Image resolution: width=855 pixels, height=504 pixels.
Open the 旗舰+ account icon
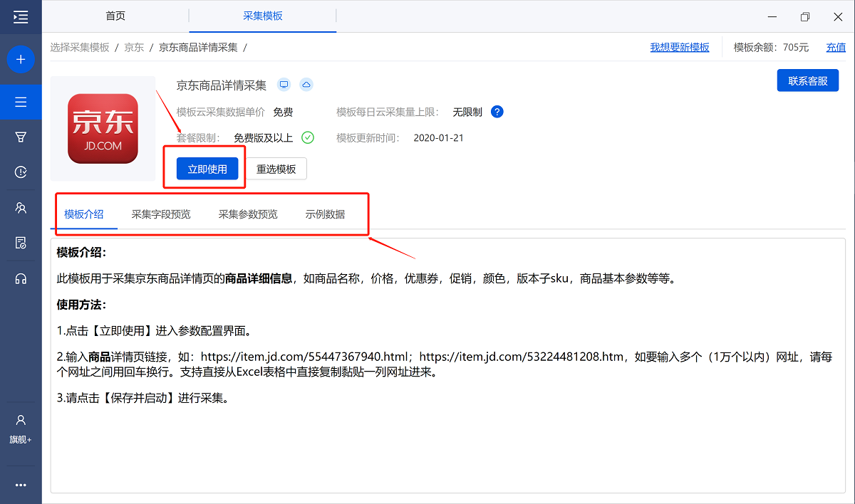(21, 429)
